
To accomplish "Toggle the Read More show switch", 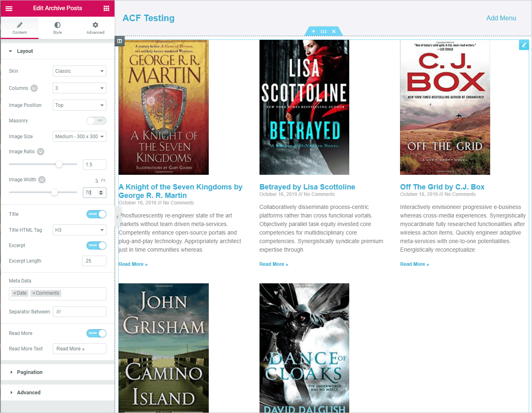I will tap(97, 333).
